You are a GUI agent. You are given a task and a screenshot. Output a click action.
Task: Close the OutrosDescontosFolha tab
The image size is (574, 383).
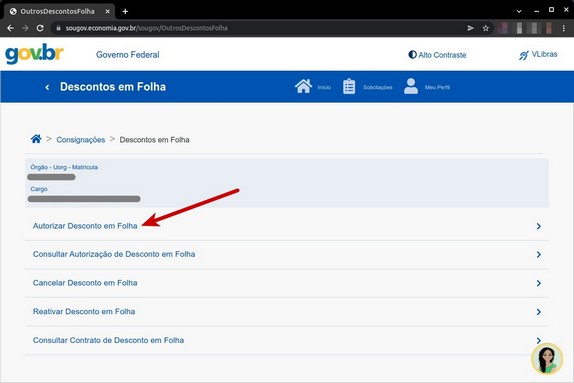coord(108,11)
